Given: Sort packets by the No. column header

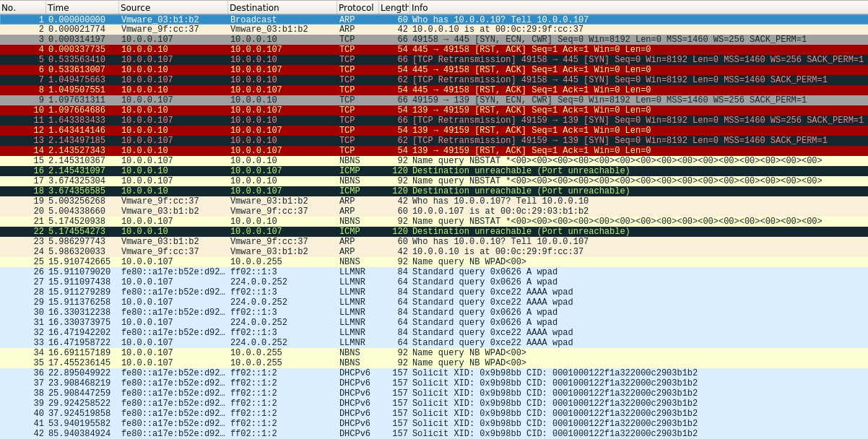Looking at the screenshot, I should click(x=22, y=7).
